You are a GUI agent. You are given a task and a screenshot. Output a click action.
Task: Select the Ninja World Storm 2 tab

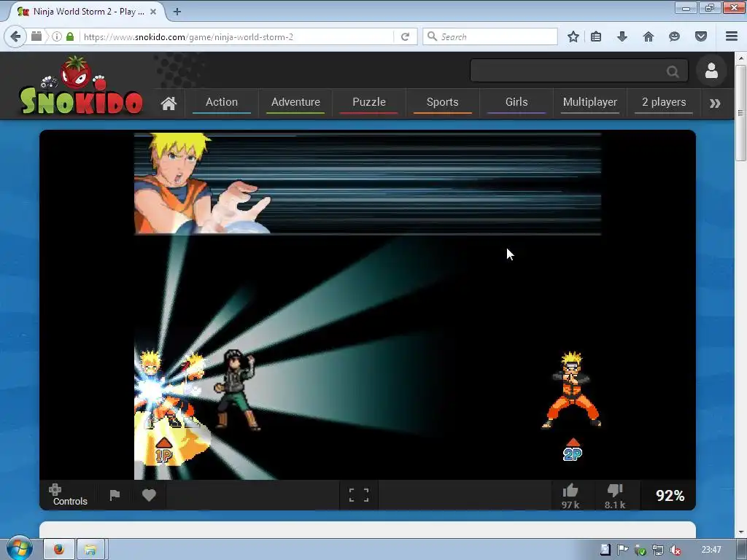pyautogui.click(x=86, y=12)
